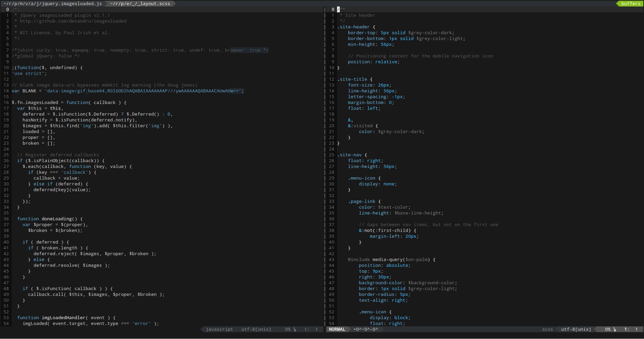Click utf-8[unix] in the scss pane status line
Screen dimensions: 644x339
(576, 329)
